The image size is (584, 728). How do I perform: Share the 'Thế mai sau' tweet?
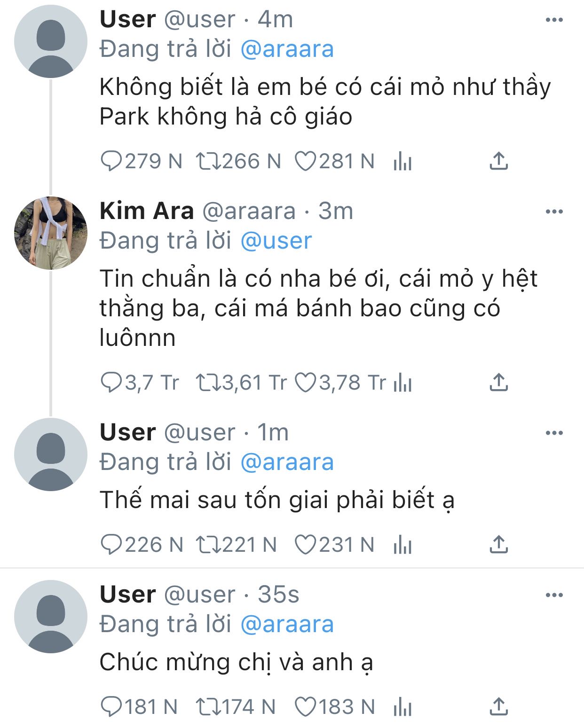tap(498, 545)
